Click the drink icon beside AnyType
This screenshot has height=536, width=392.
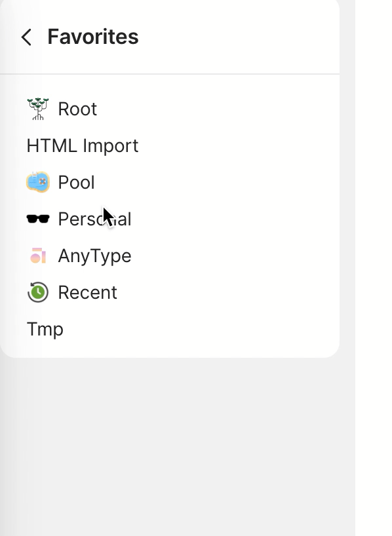click(38, 256)
